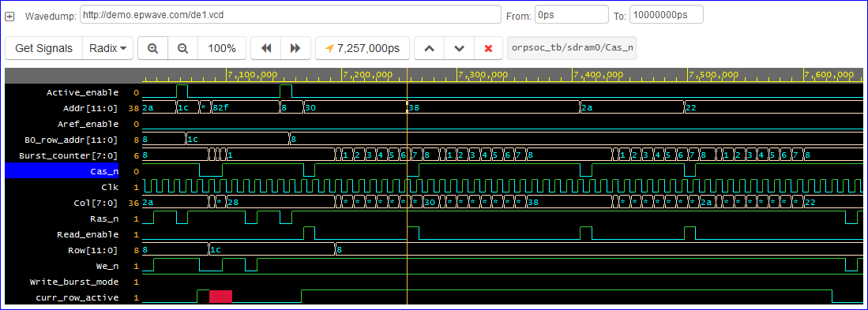Reset zoom with the 100% button
Screen dimensions: 868x310
point(222,49)
